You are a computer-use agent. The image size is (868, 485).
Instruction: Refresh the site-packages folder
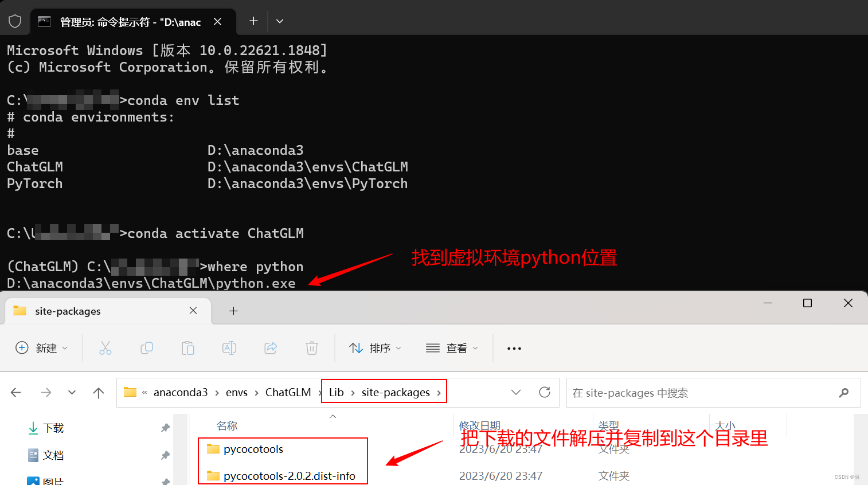coord(545,392)
